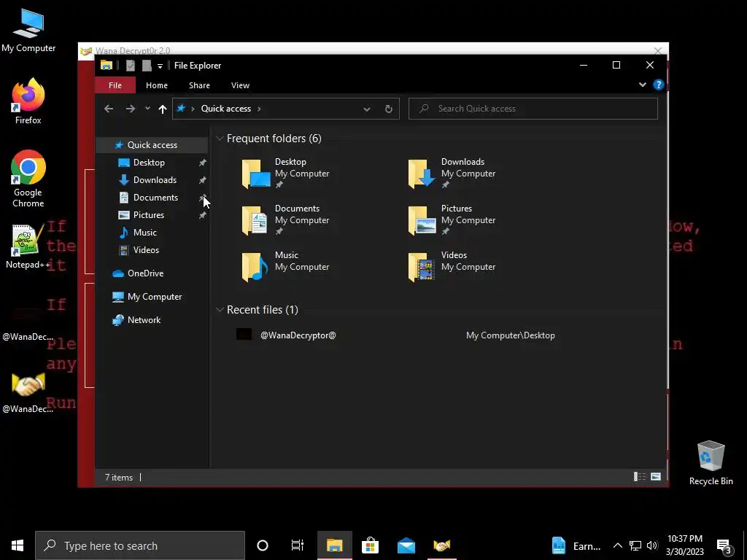Open the Windows Start menu

click(x=18, y=545)
